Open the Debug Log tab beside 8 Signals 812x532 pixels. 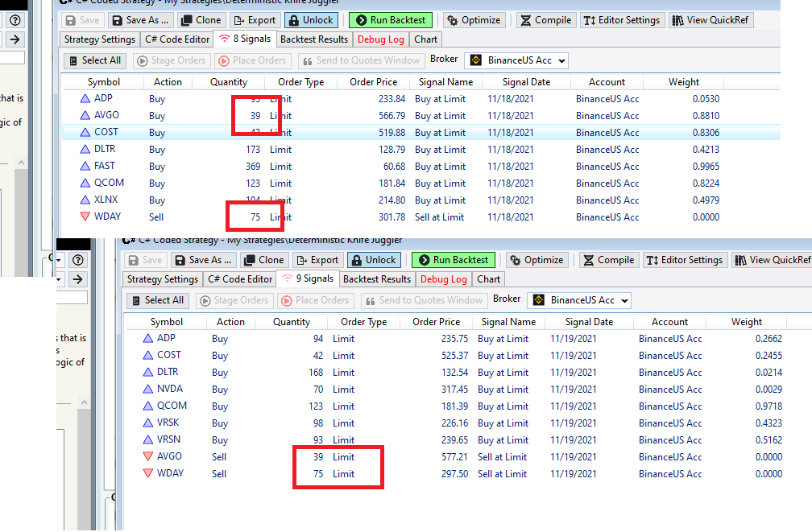381,39
